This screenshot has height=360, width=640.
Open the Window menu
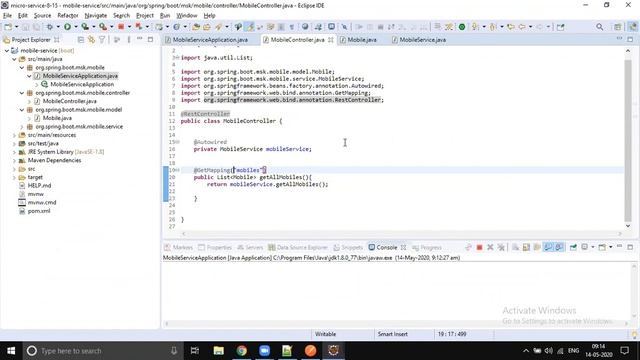click(187, 16)
